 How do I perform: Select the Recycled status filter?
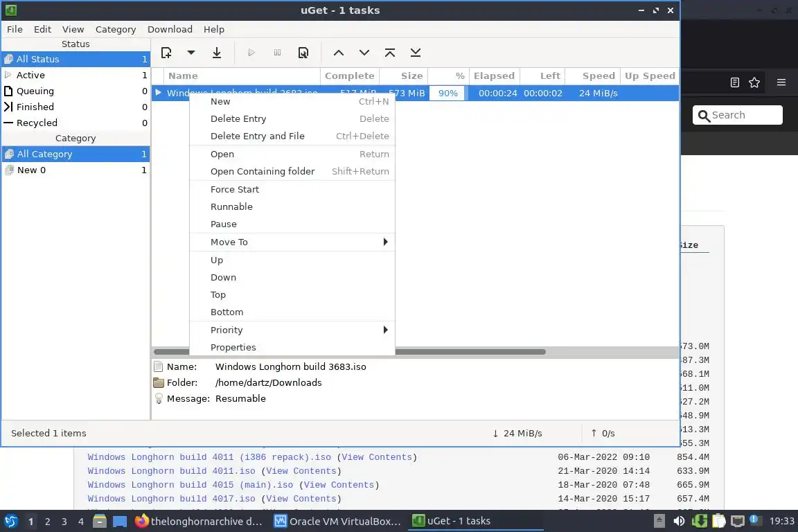tap(76, 123)
